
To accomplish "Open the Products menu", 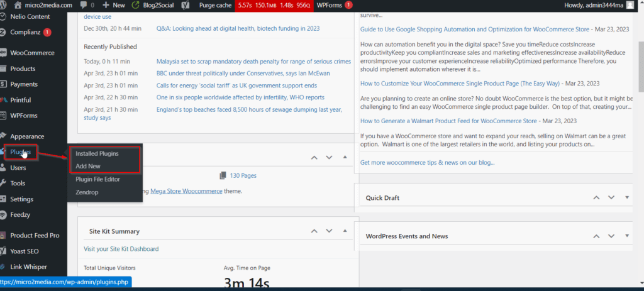I will click(x=23, y=69).
